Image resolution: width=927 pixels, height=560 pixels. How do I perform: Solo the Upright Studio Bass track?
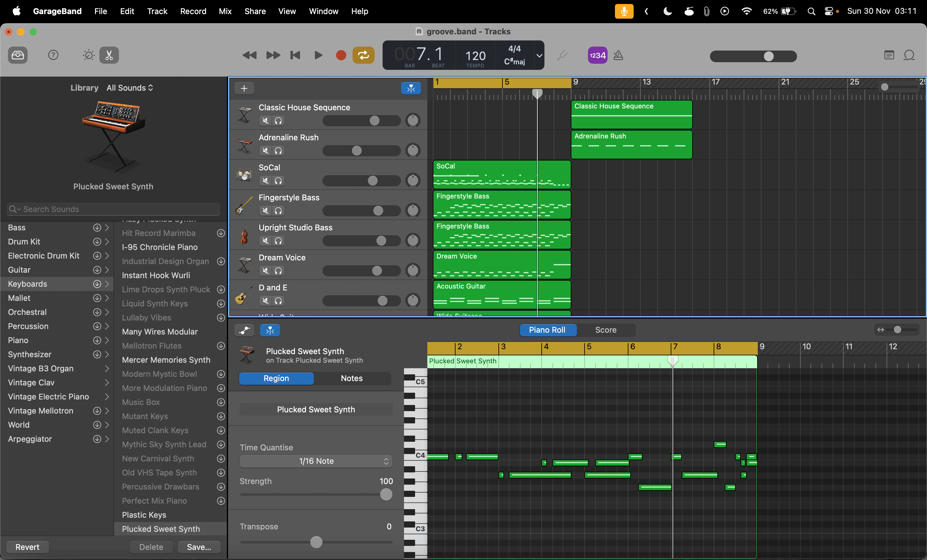278,241
